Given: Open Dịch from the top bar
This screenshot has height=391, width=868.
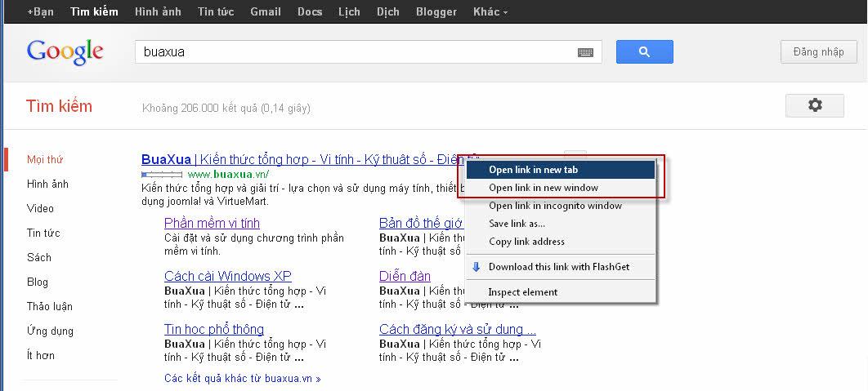Looking at the screenshot, I should [388, 11].
